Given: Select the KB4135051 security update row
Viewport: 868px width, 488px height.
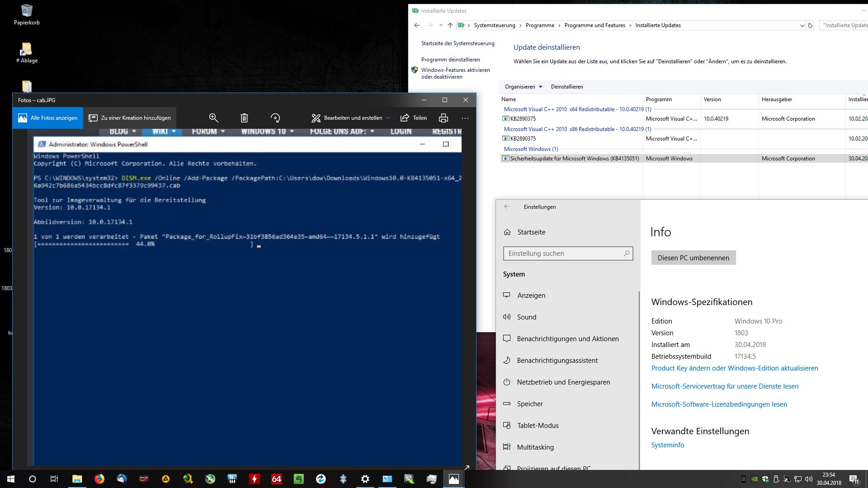Looking at the screenshot, I should (x=574, y=159).
